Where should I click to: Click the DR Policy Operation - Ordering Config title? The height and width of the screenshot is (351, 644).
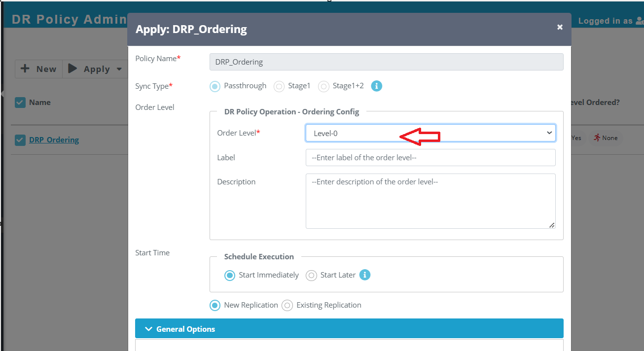click(291, 112)
